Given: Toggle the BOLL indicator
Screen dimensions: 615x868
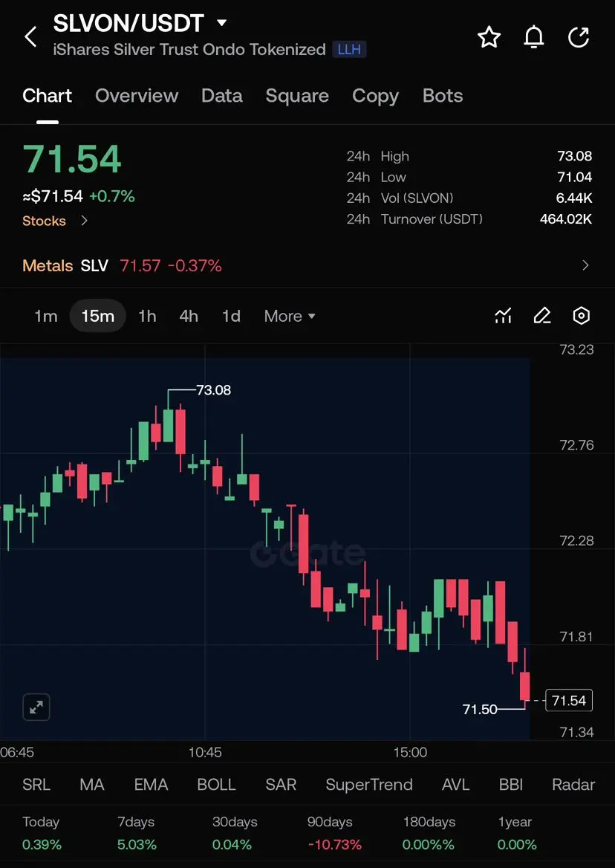Looking at the screenshot, I should (216, 785).
